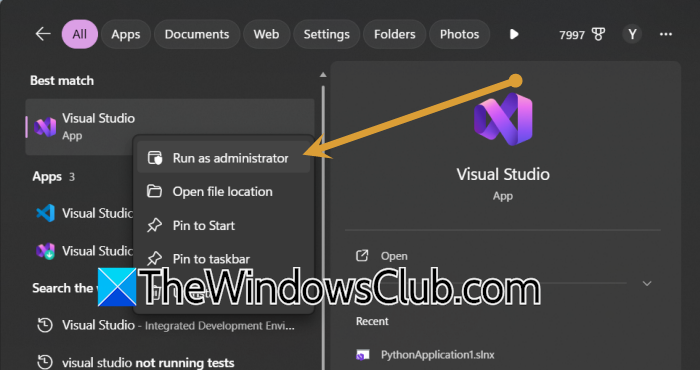The height and width of the screenshot is (370, 700).
Task: Choose Open file location
Action: coord(224,191)
